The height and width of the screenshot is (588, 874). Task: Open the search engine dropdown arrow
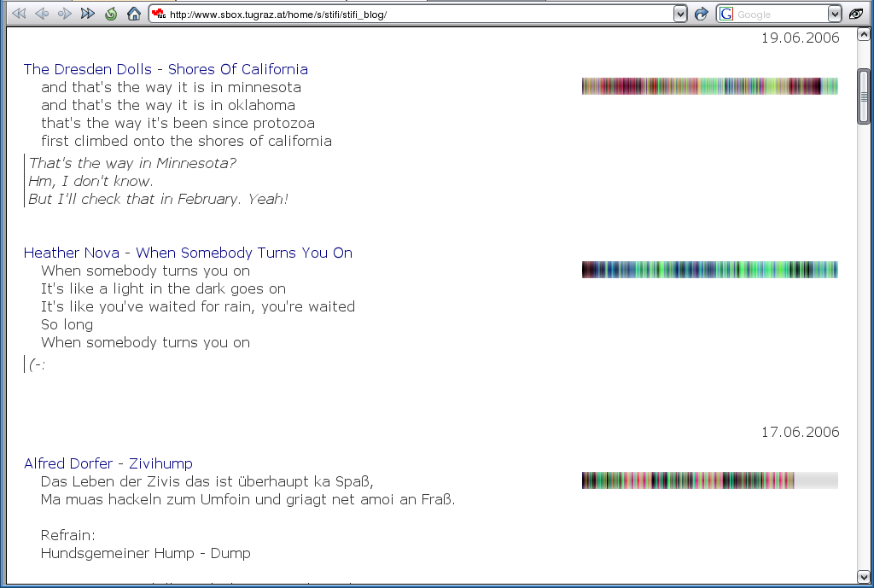click(835, 14)
